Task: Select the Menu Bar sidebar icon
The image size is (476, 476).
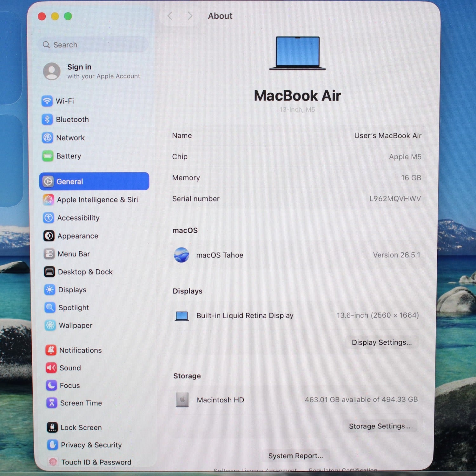Action: coord(49,254)
